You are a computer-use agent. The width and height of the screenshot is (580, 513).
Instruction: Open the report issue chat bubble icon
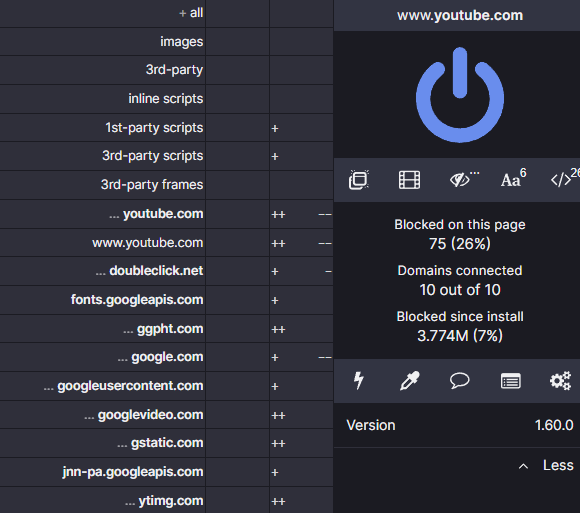(460, 381)
